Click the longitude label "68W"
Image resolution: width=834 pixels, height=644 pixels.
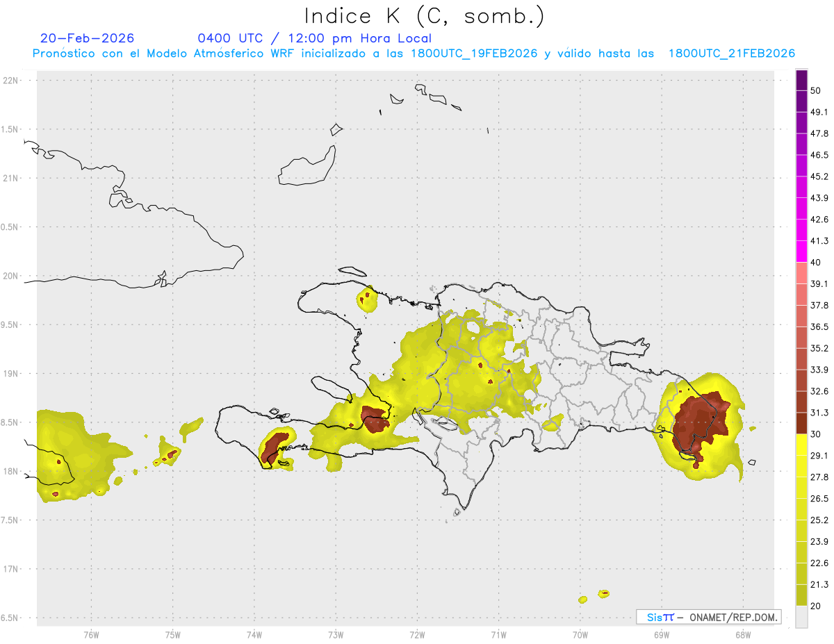(x=742, y=634)
